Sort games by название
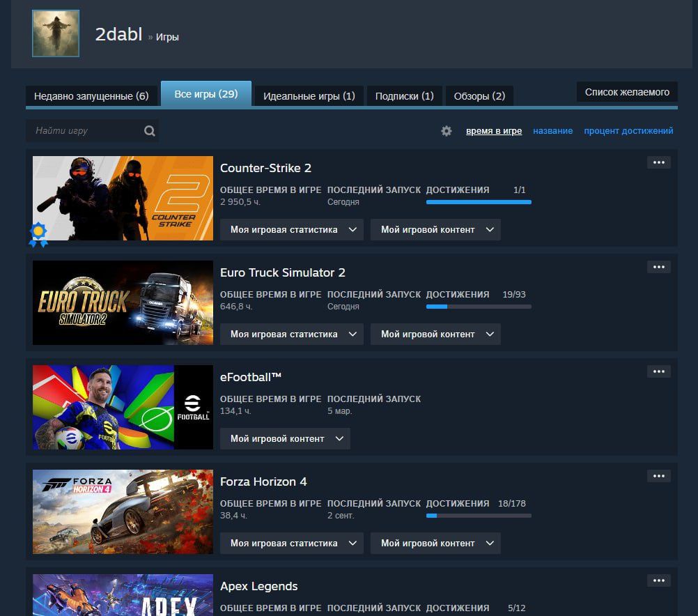Screen dimensions: 698x616 coord(553,131)
